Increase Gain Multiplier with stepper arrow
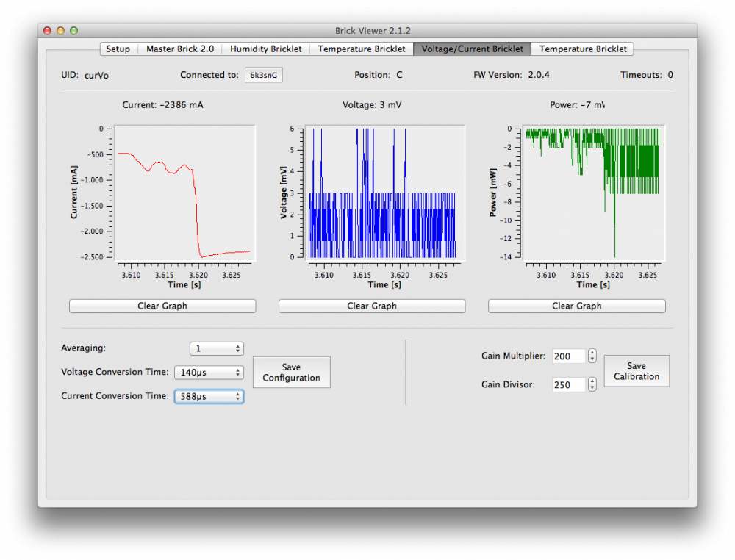Viewport: 735px width, 560px height. 592,353
